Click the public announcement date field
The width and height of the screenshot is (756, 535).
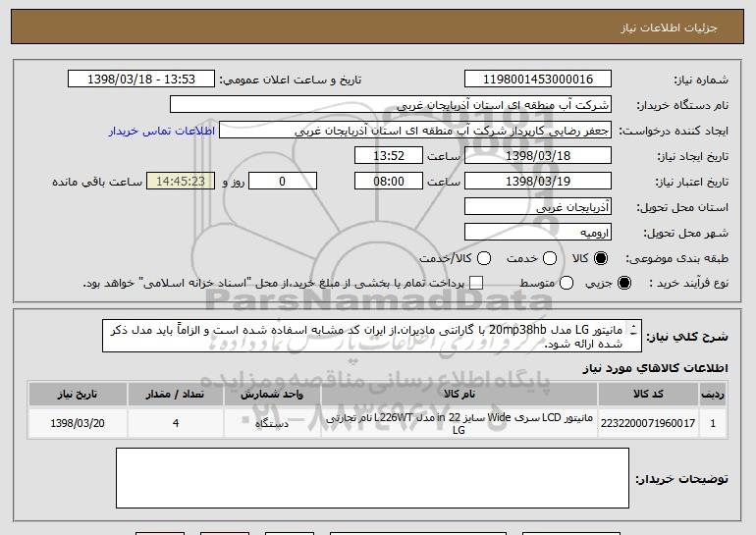141,80
